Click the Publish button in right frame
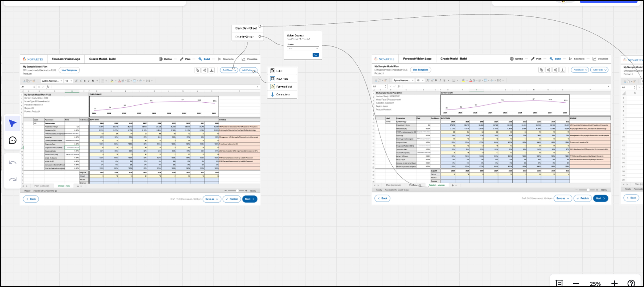Image resolution: width=644 pixels, height=287 pixels. click(583, 198)
